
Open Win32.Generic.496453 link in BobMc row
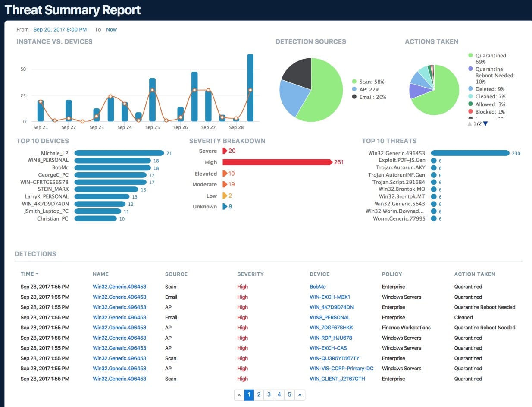pos(119,287)
